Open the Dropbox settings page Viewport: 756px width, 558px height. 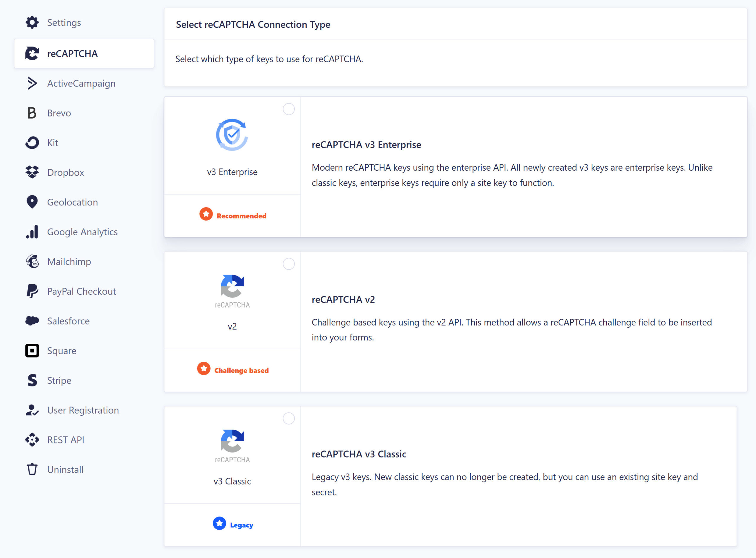(84, 172)
